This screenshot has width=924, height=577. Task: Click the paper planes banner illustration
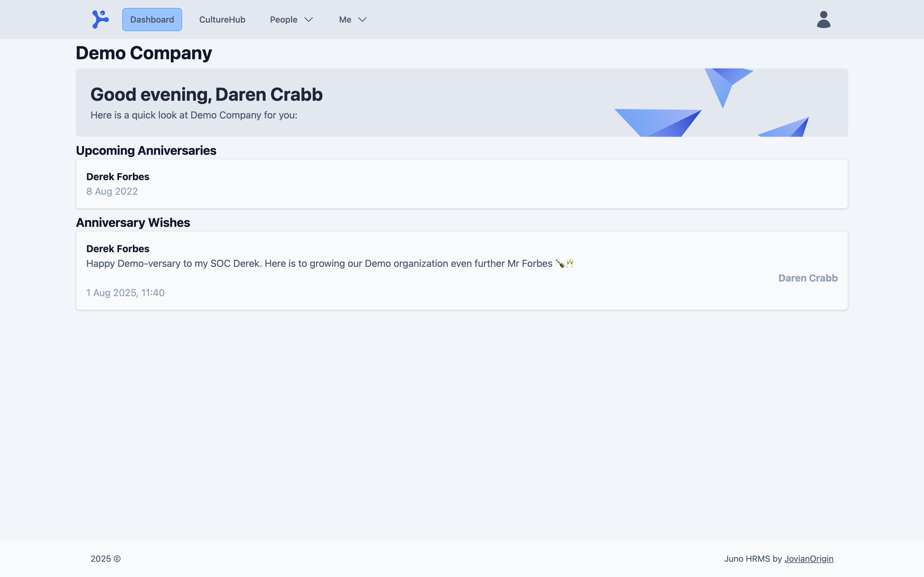tap(712, 103)
